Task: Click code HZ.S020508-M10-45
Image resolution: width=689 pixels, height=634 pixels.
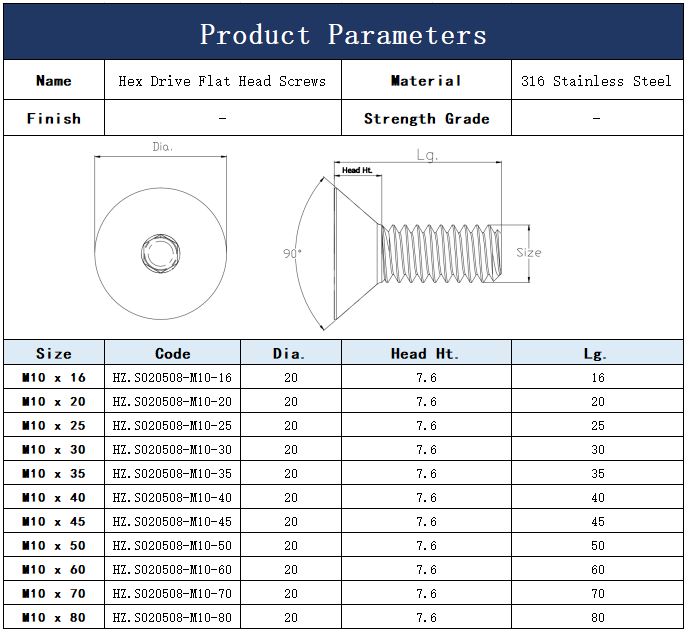Action: pos(172,522)
